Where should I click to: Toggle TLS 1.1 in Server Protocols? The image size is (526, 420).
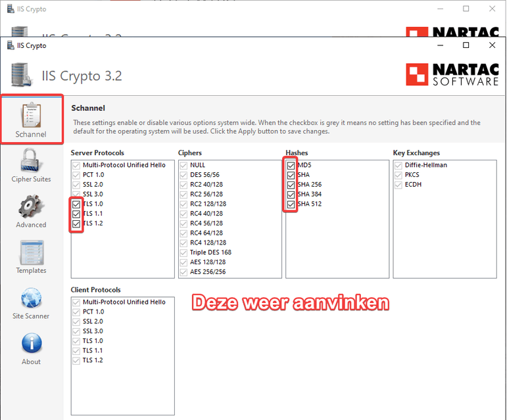(x=76, y=214)
